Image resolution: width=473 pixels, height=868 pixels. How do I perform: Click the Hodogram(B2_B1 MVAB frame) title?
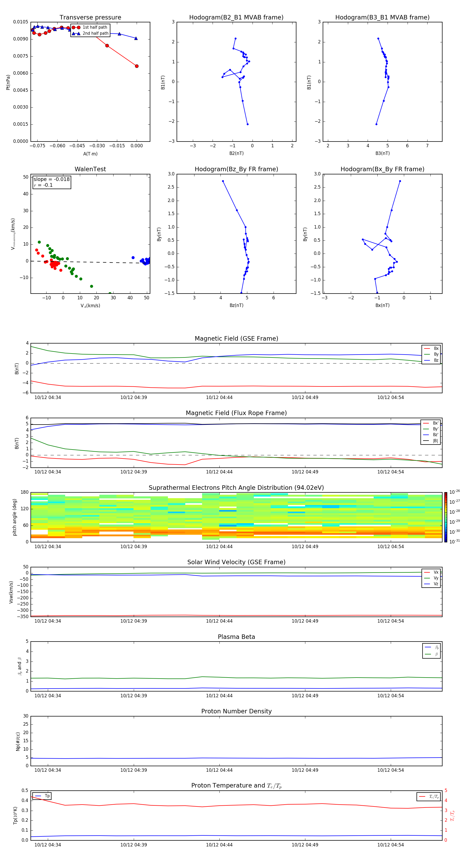click(236, 18)
